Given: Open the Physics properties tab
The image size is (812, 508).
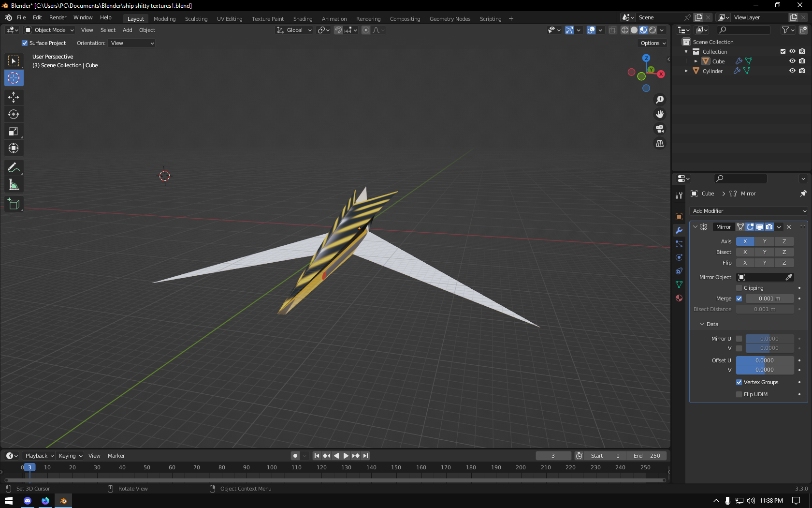Looking at the screenshot, I should (679, 257).
